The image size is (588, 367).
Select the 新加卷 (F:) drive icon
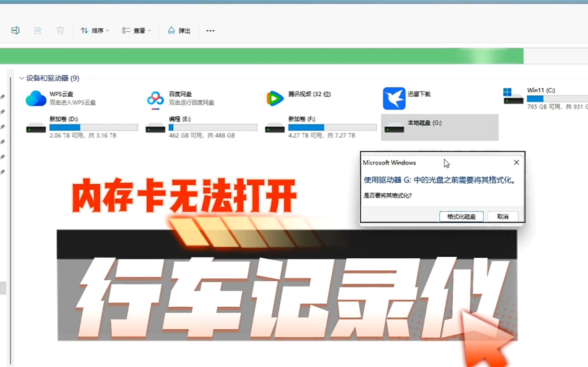pyautogui.click(x=275, y=128)
